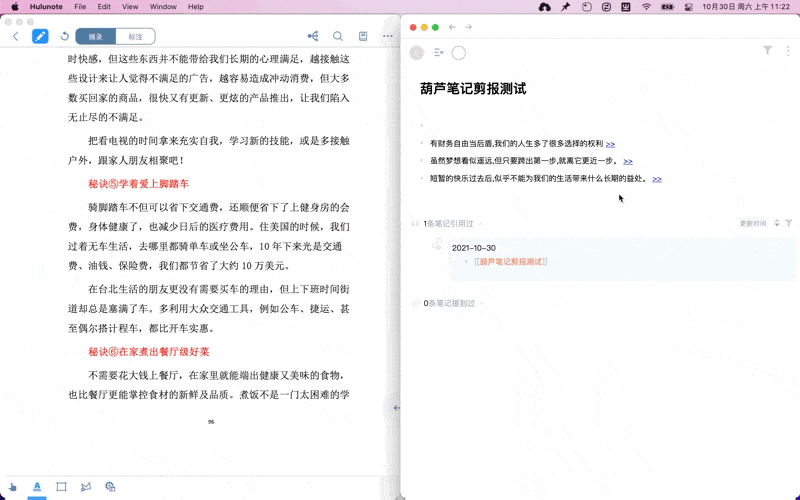Select the rectangle selection tool
Image resolution: width=800 pixels, height=500 pixels.
[x=61, y=487]
